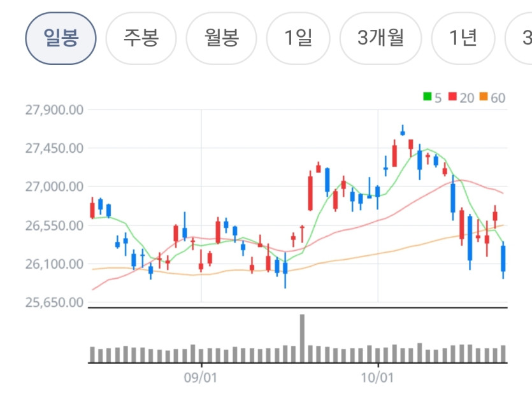Select the 1년 one-year range
532x396 pixels.
coord(463,38)
